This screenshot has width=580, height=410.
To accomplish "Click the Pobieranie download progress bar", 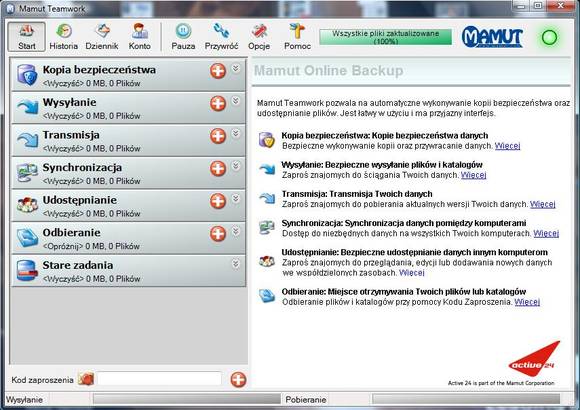I will 466,399.
